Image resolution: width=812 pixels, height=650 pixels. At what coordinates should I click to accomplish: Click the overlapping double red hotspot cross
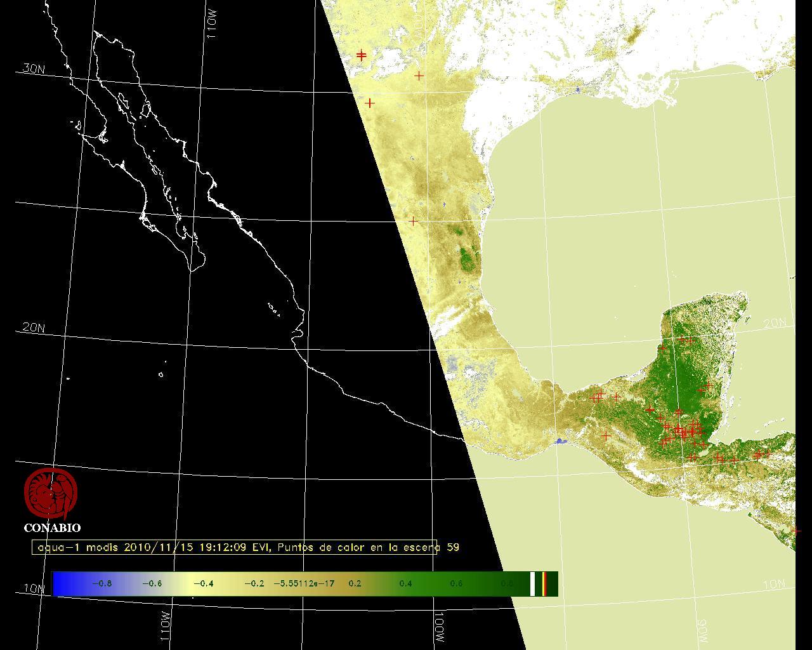point(362,55)
